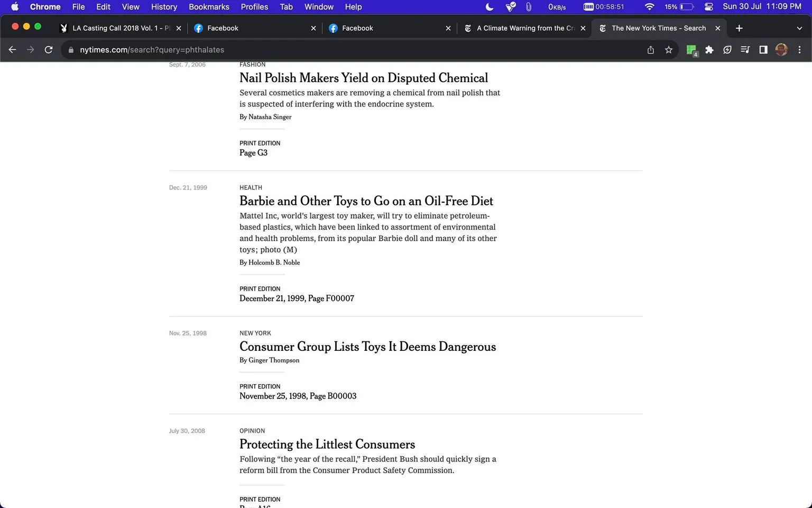Open the Profiles menu
Image resolution: width=812 pixels, height=508 pixels.
254,7
